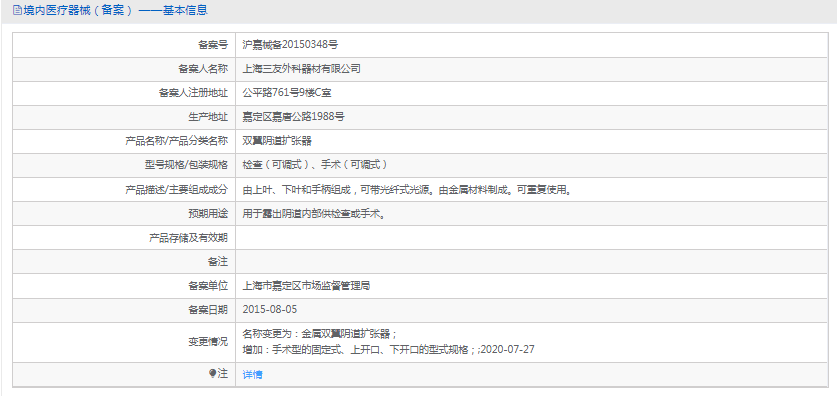
Task: Click the 变更情况 line 名称变更为：金属双翼阴道扩张器
Action: [x=319, y=334]
